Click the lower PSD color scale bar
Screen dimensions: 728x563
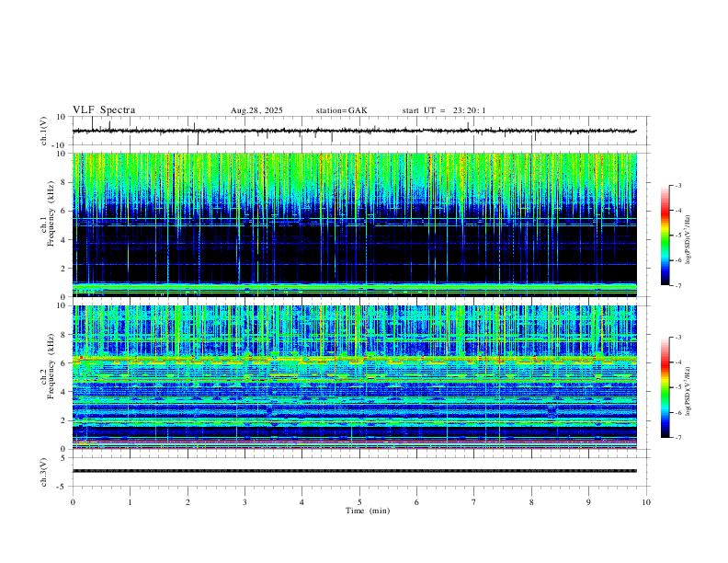(665, 387)
